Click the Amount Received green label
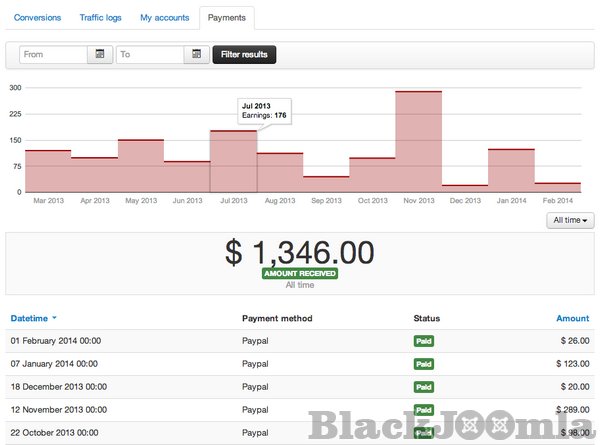The image size is (600, 445). pyautogui.click(x=299, y=273)
